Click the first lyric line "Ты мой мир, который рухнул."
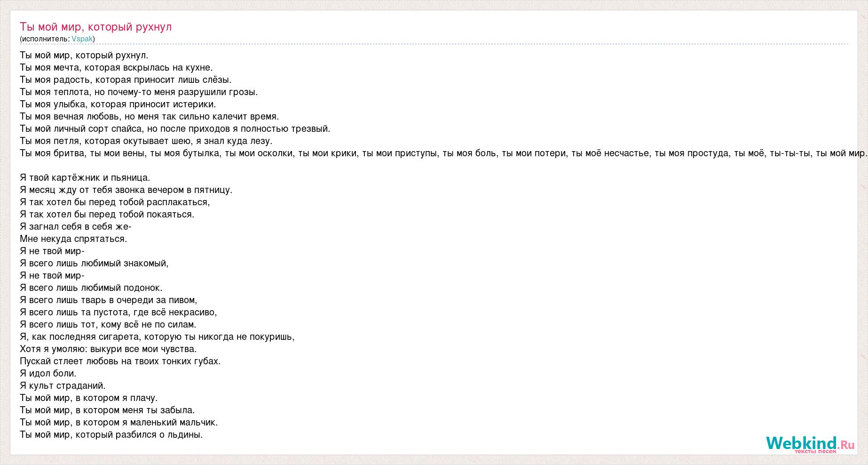The height and width of the screenshot is (465, 868). [x=84, y=56]
